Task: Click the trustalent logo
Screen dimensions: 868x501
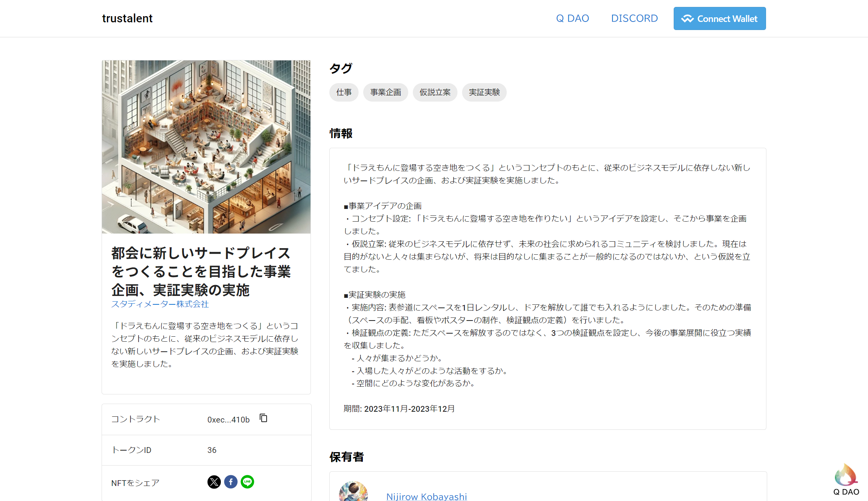Action: coord(127,18)
